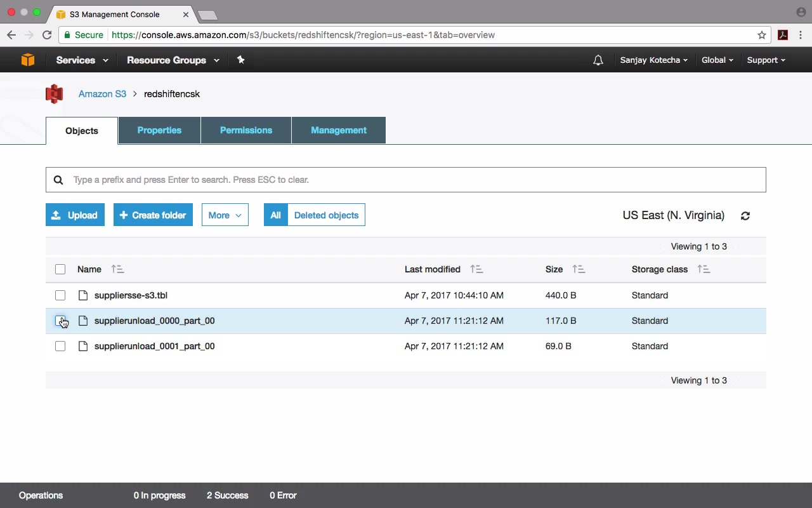The height and width of the screenshot is (508, 812).
Task: Click the Operations label in status bar
Action: [41, 495]
